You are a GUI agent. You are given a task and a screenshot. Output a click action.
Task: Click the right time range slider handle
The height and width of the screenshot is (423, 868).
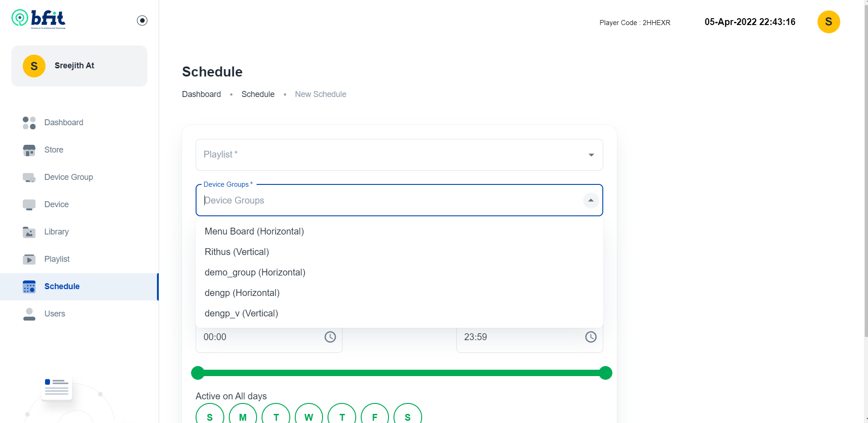[x=605, y=373]
